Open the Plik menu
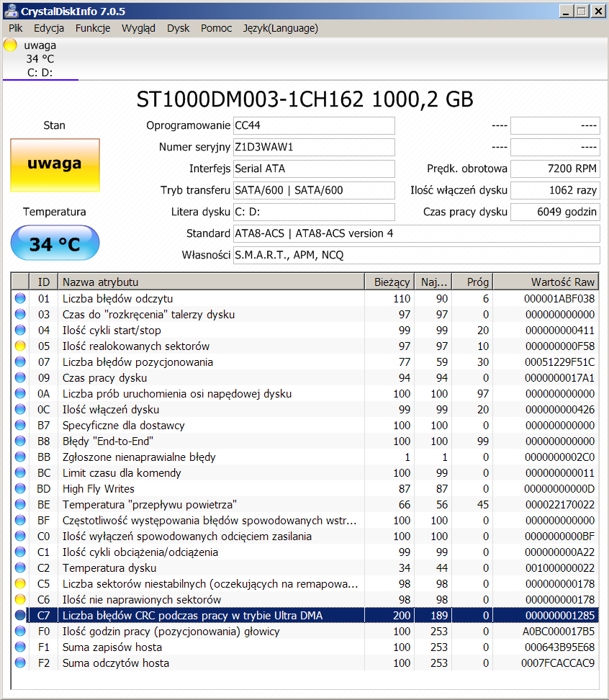Image resolution: width=609 pixels, height=700 pixels. [15, 28]
